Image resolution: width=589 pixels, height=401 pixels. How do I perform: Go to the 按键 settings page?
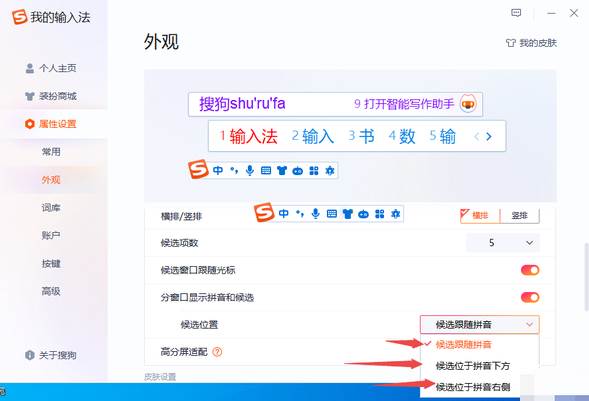(x=51, y=264)
